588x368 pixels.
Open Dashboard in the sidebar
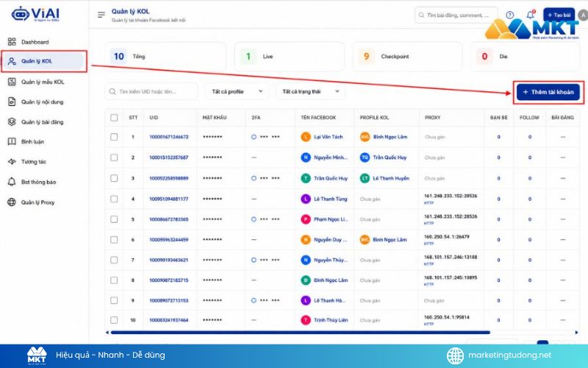[x=35, y=42]
